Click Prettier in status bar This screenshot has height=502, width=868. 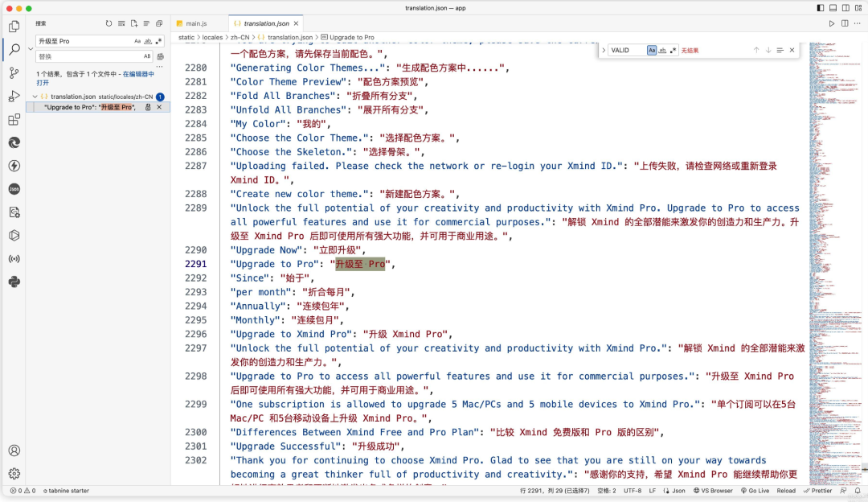pos(818,491)
